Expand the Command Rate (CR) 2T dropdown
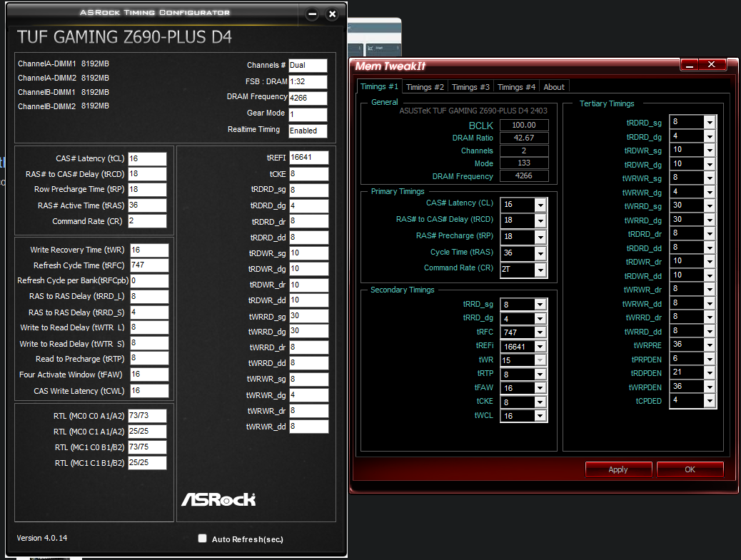The height and width of the screenshot is (560, 741). [540, 270]
